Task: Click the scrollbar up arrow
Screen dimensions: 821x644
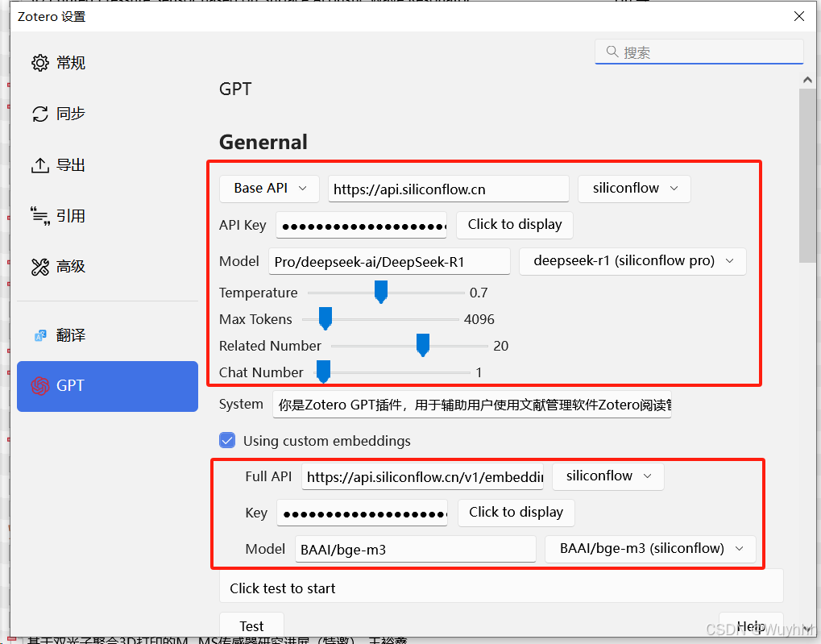Action: pyautogui.click(x=807, y=80)
